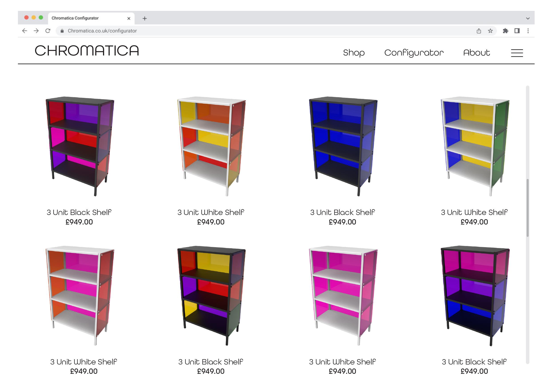The width and height of the screenshot is (555, 392).
Task: Open the Configurator navigation link
Action: pyautogui.click(x=414, y=53)
